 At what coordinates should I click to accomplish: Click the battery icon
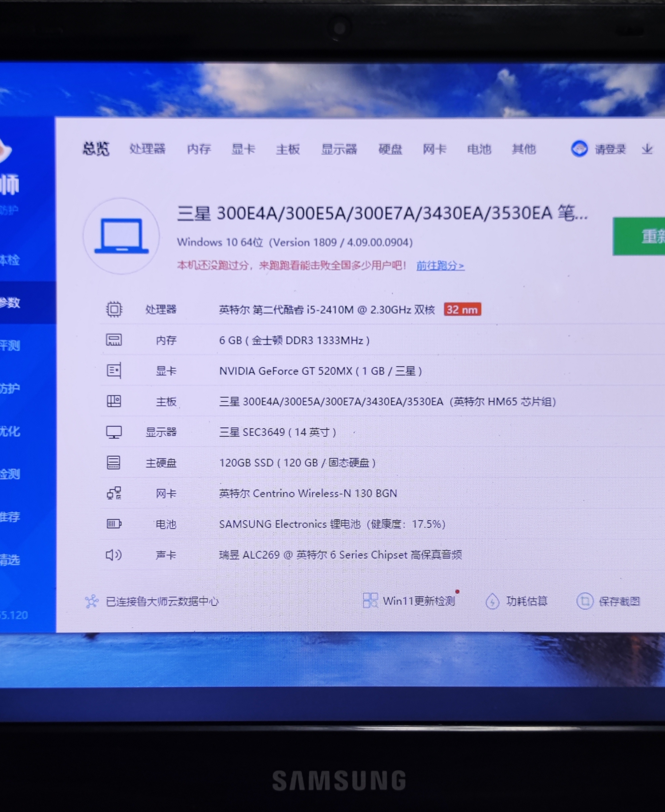[114, 524]
